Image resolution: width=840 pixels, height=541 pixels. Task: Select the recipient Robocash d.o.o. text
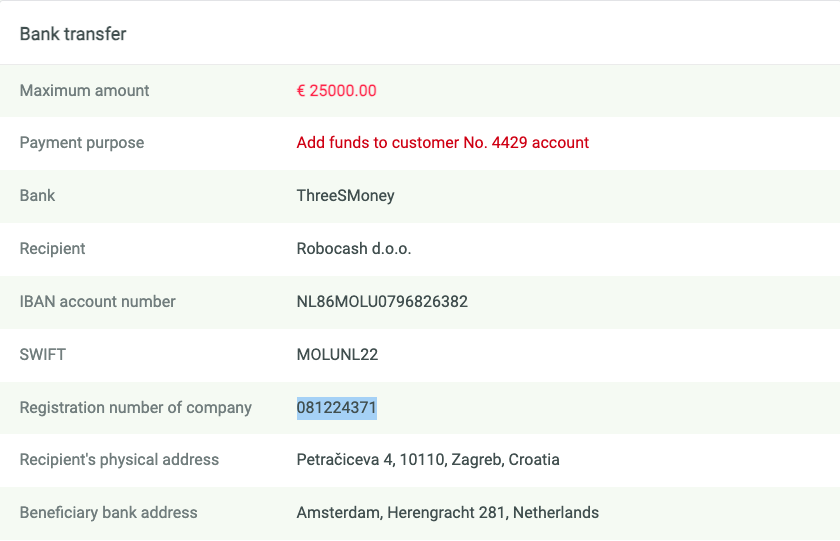[354, 249]
